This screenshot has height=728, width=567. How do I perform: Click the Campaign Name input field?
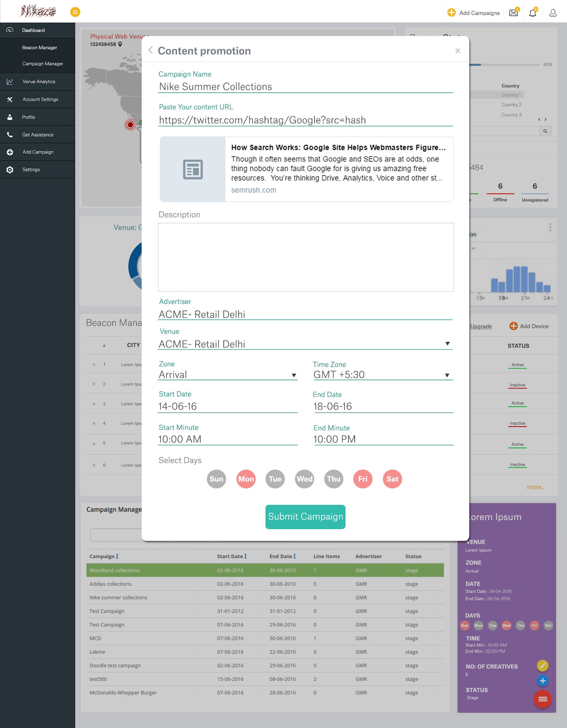(306, 87)
